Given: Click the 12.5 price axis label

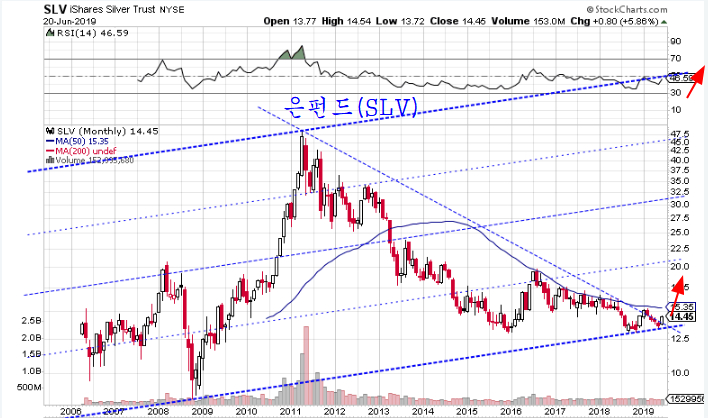Looking at the screenshot, I should 680,338.
